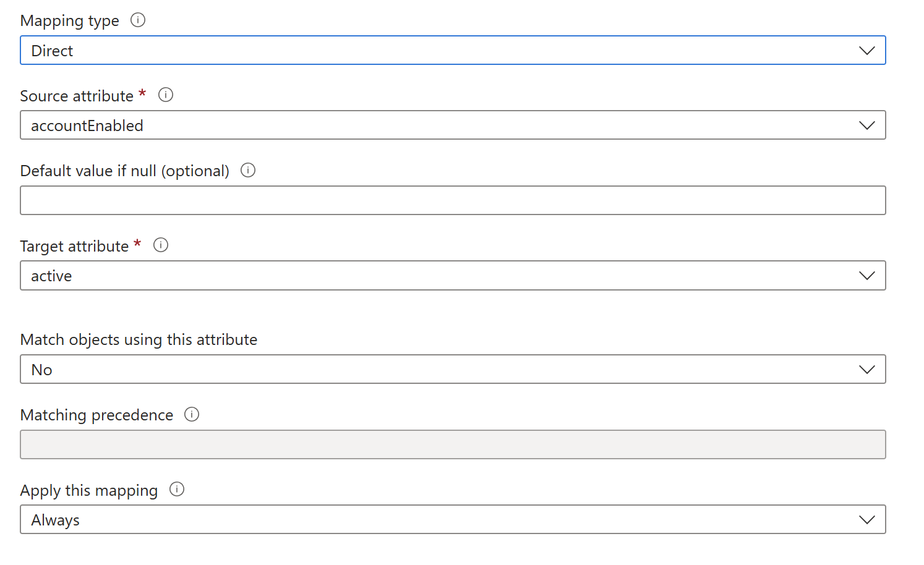924x565 pixels.
Task: Click info icon next to Target attribute
Action: tap(161, 245)
